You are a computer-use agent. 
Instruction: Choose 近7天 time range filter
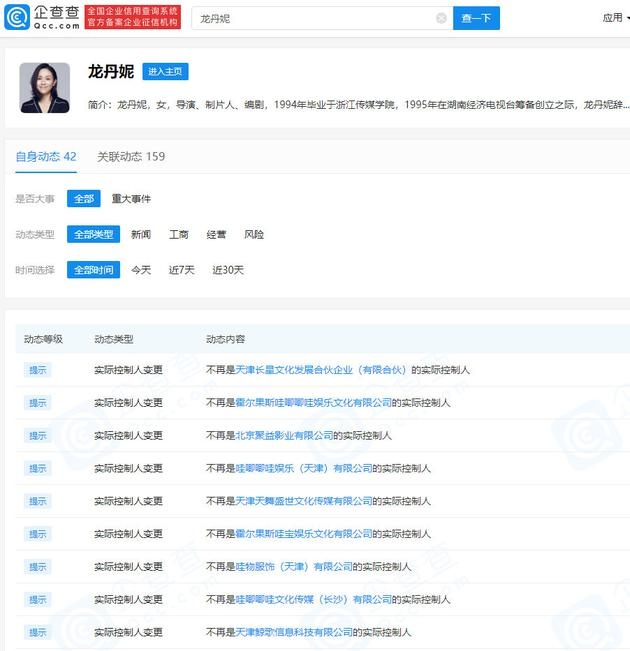point(181,270)
